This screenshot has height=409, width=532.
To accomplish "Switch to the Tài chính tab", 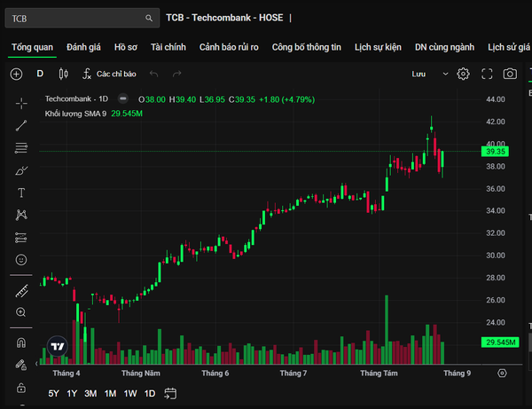I will (168, 47).
